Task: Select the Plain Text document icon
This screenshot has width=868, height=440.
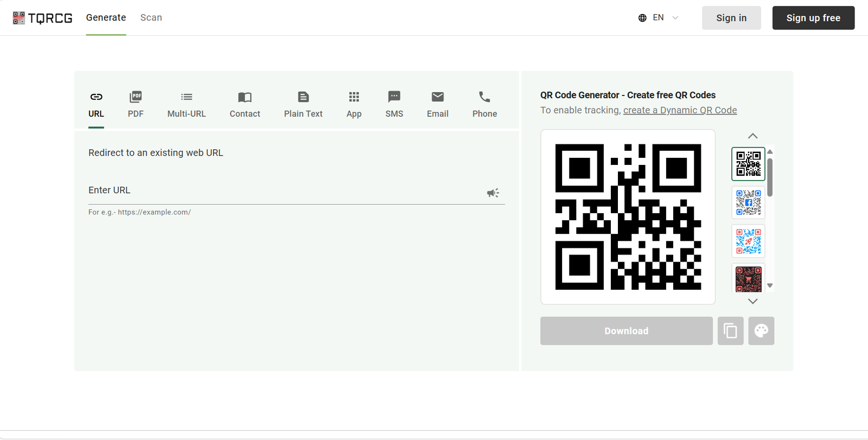Action: coord(303,97)
